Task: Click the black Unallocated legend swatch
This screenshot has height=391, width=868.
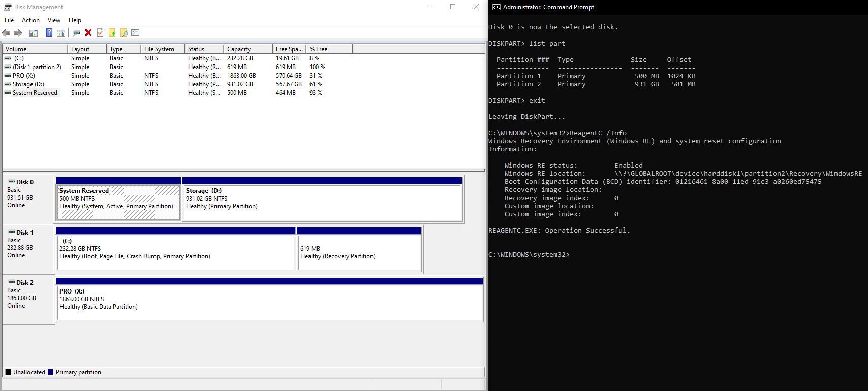Action: tap(8, 372)
